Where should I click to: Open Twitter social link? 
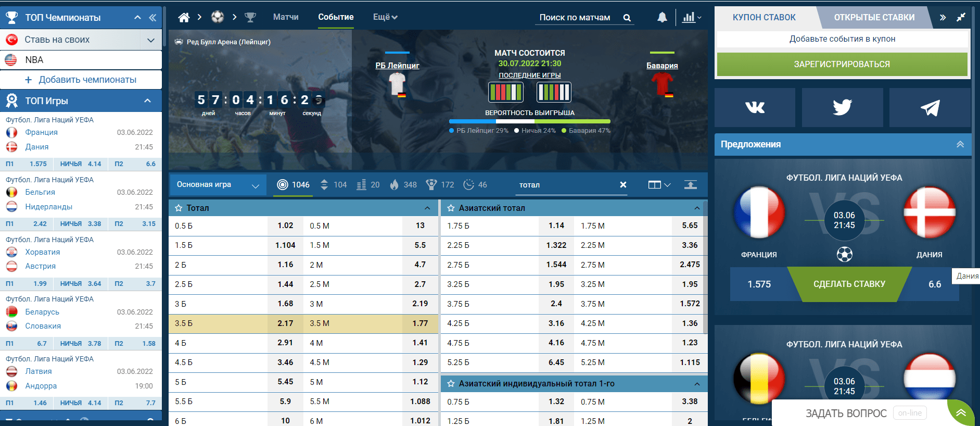842,107
